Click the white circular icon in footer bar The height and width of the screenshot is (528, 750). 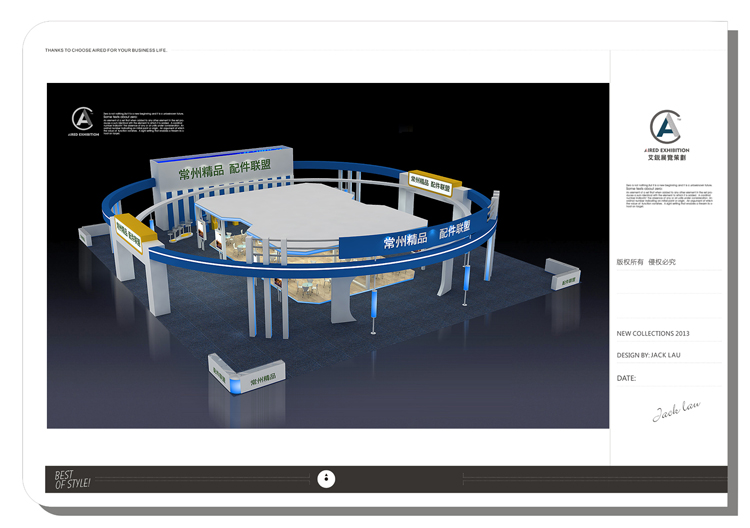[326, 479]
